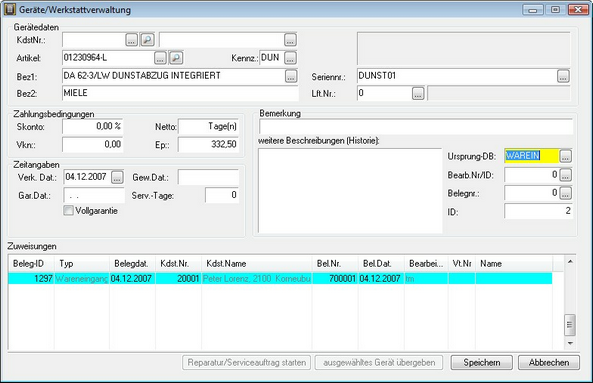The image size is (593, 383).
Task: Sort by Typ column header
Action: [x=82, y=264]
